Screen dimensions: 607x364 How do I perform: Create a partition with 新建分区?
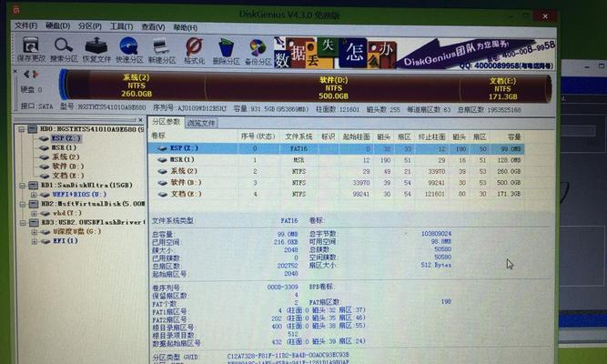(x=162, y=50)
